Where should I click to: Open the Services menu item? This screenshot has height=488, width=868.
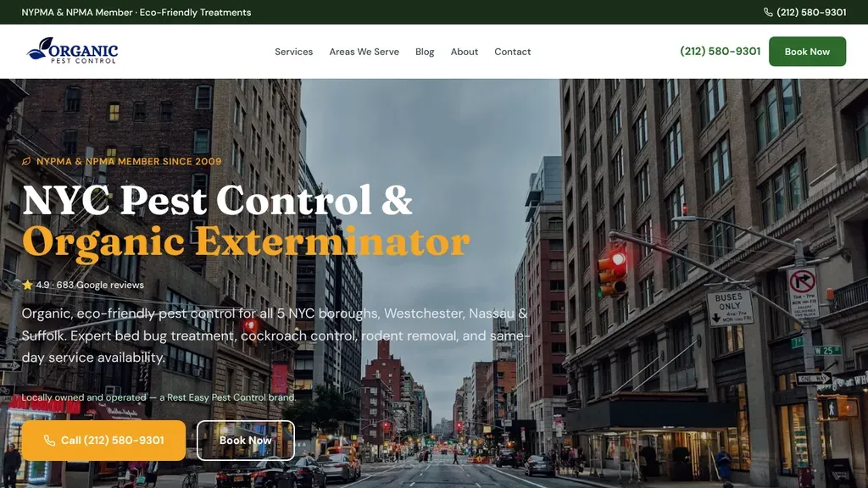[293, 52]
